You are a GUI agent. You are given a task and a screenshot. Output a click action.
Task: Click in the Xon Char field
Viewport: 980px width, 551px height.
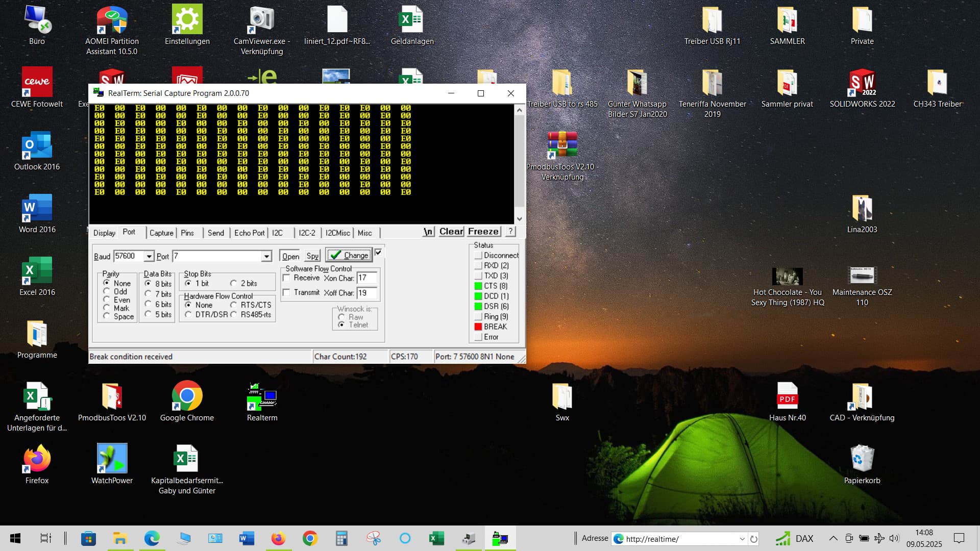[x=366, y=278]
